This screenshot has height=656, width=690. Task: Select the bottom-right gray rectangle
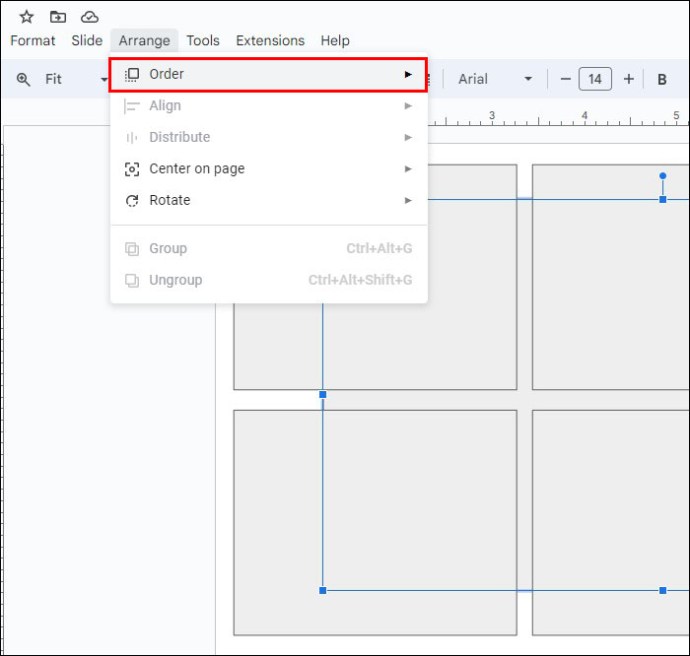tap(611, 523)
